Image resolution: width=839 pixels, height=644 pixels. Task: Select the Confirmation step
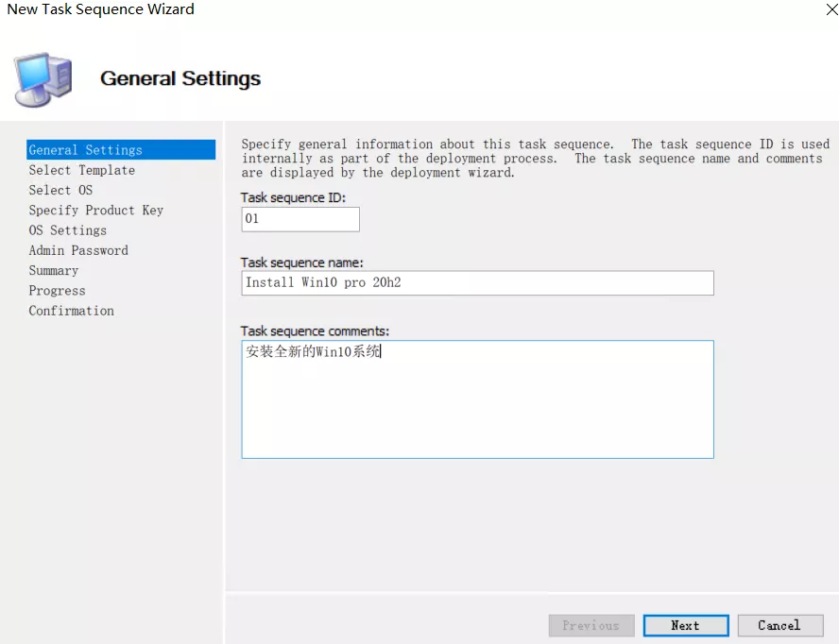pyautogui.click(x=71, y=311)
